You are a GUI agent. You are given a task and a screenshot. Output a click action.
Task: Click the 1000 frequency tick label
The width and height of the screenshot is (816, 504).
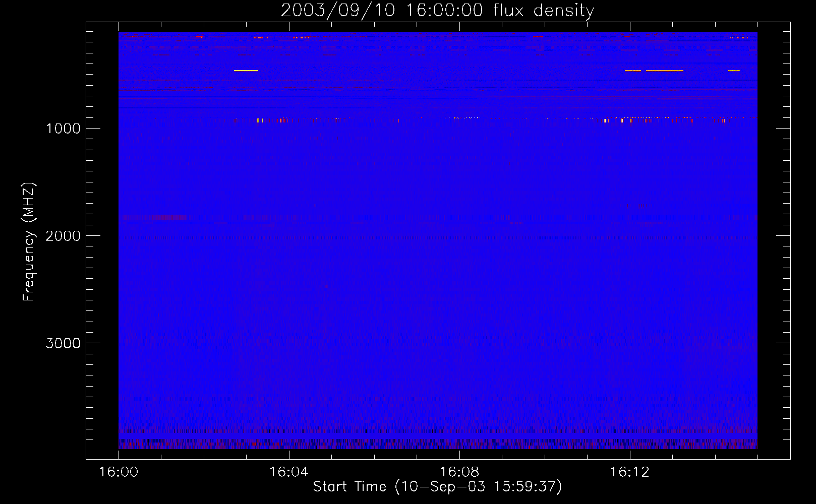(x=64, y=129)
